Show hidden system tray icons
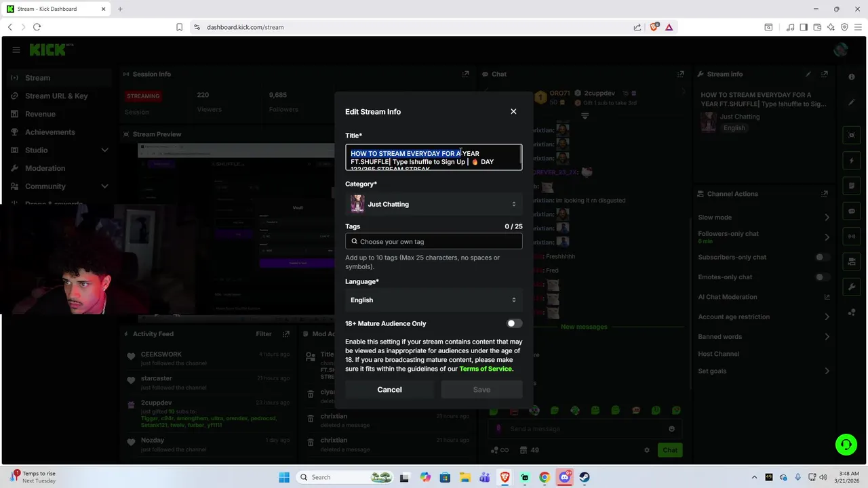The width and height of the screenshot is (868, 488). (755, 477)
